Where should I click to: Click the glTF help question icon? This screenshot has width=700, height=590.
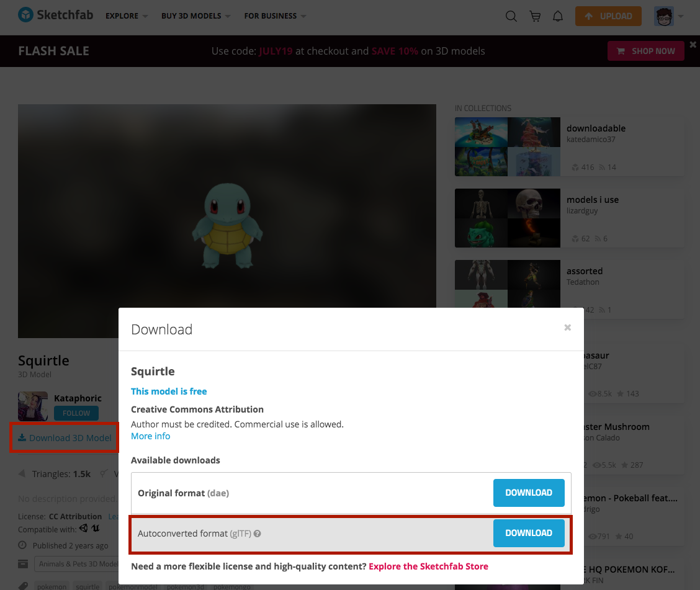pos(257,534)
